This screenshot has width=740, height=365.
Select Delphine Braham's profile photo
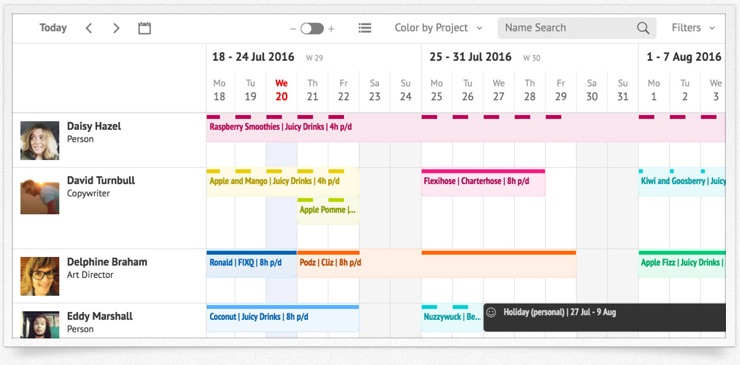pyautogui.click(x=40, y=276)
